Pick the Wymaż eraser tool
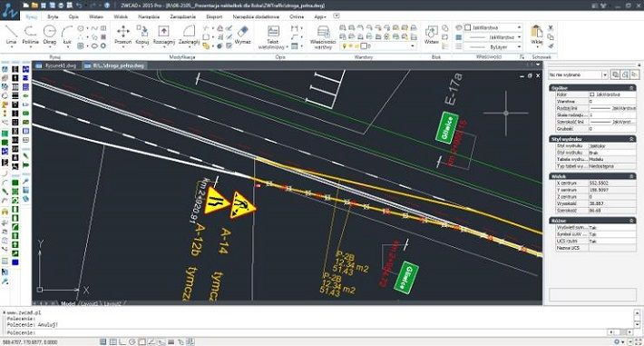The width and height of the screenshot is (644, 346). tap(243, 35)
